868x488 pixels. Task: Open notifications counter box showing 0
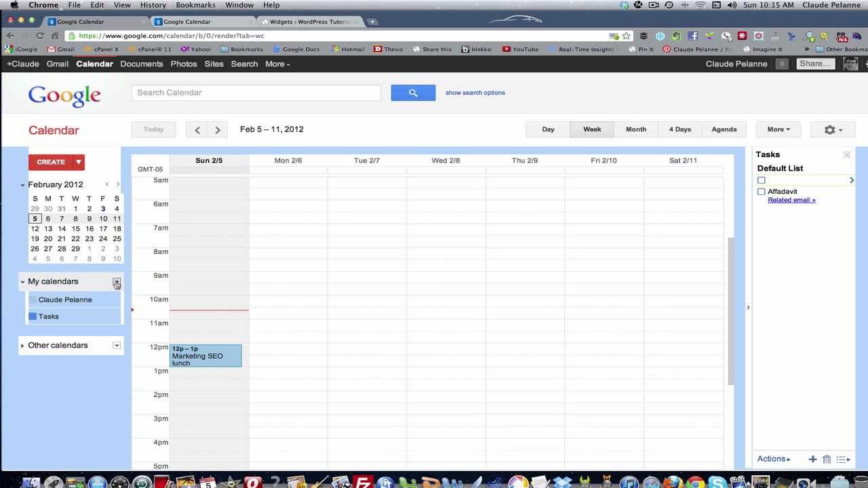[782, 64]
